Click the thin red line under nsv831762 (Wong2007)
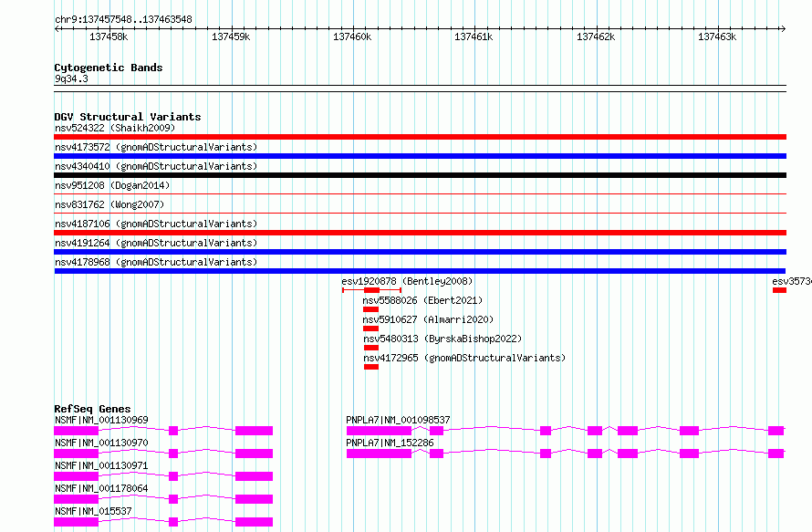Screen dimensions: 812x532 click(420, 214)
